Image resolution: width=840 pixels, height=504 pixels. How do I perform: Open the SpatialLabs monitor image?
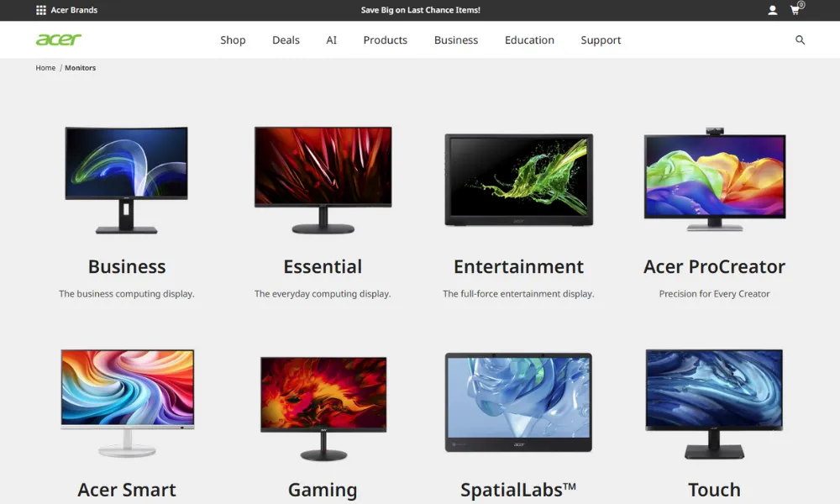(518, 402)
